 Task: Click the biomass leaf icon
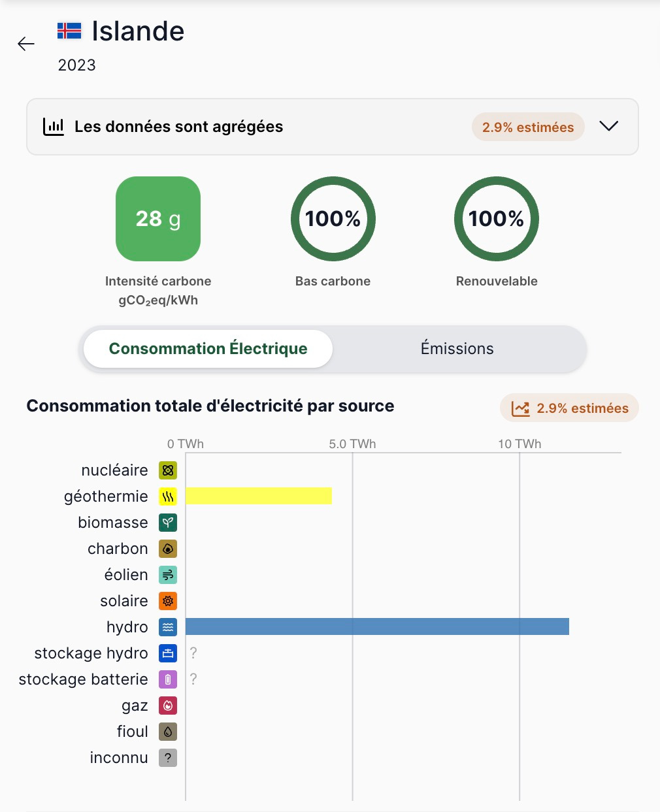(x=168, y=523)
